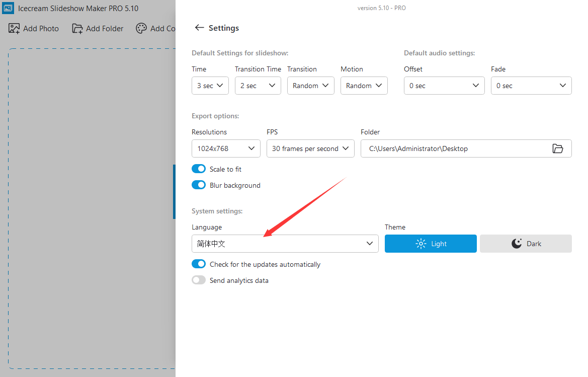Open the Language dropdown
This screenshot has width=588, height=377.
tap(285, 244)
